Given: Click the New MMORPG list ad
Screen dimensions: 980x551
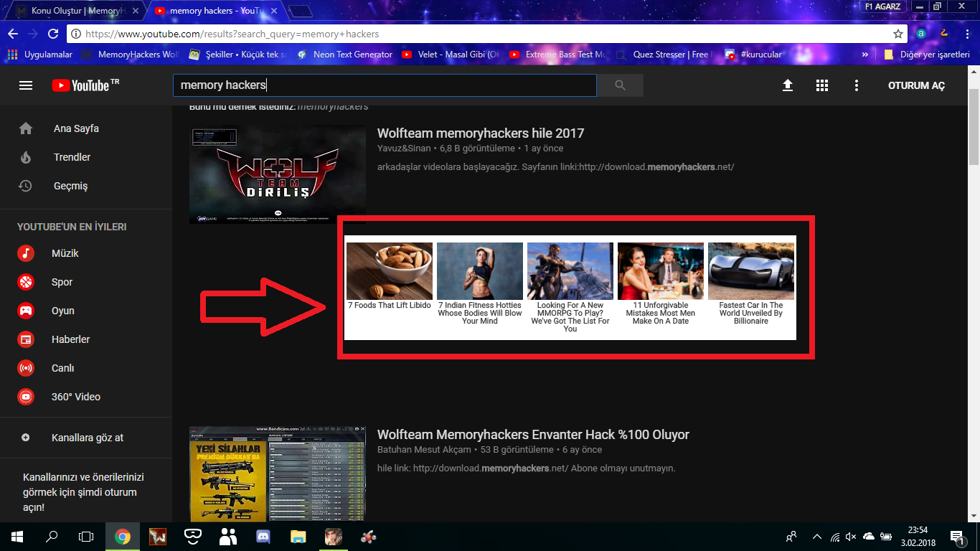Looking at the screenshot, I should (x=570, y=288).
